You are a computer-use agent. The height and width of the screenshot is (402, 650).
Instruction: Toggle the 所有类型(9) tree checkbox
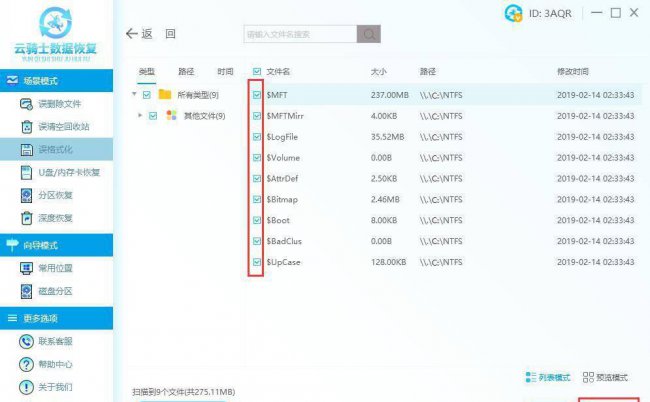point(146,95)
